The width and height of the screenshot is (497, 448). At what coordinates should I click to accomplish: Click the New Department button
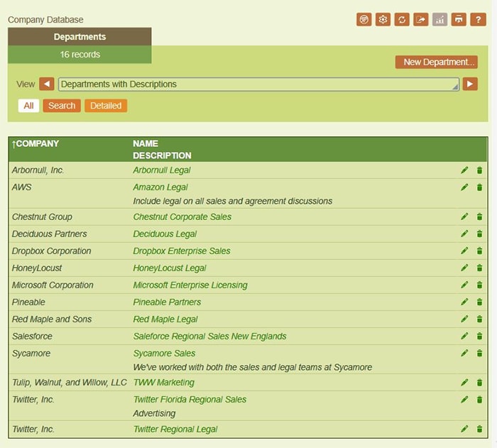pos(436,62)
